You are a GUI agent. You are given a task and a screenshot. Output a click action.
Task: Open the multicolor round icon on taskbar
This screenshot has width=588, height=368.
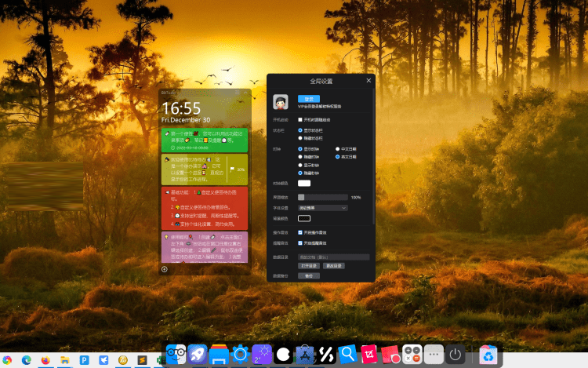tap(7, 360)
